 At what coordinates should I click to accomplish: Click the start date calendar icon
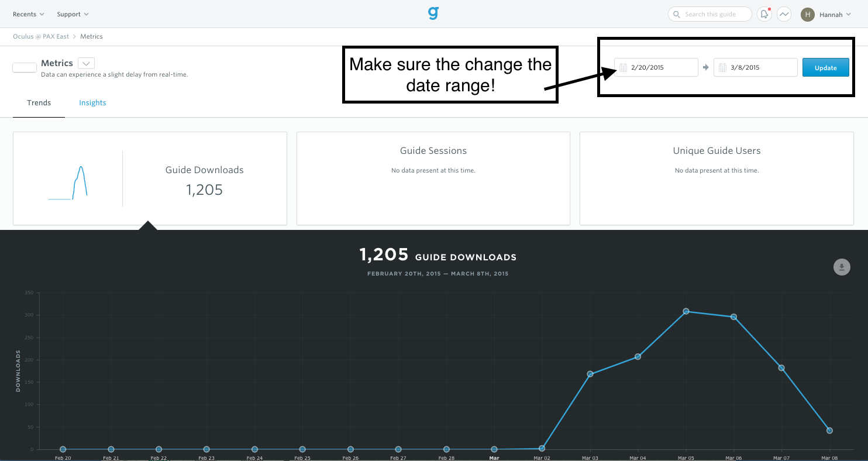(x=623, y=67)
